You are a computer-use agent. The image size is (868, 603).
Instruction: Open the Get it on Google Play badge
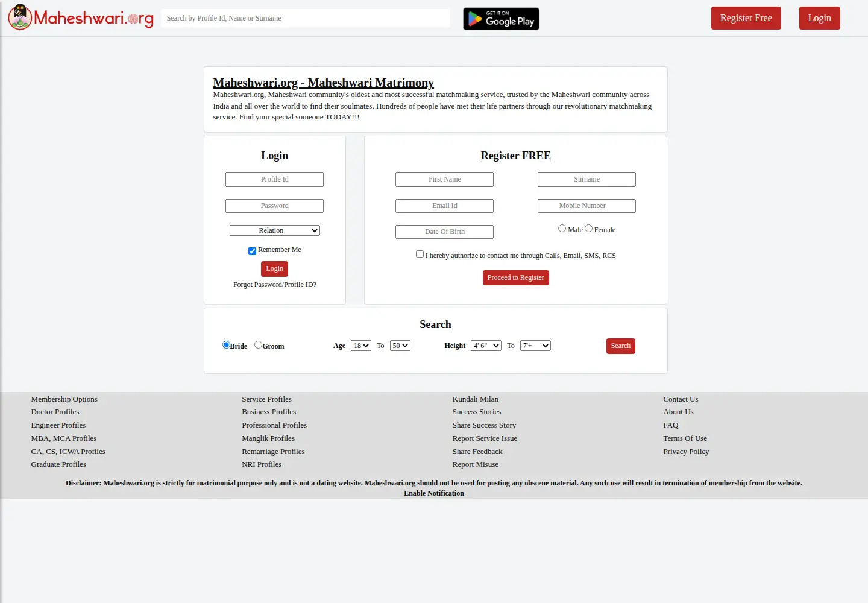pyautogui.click(x=501, y=19)
